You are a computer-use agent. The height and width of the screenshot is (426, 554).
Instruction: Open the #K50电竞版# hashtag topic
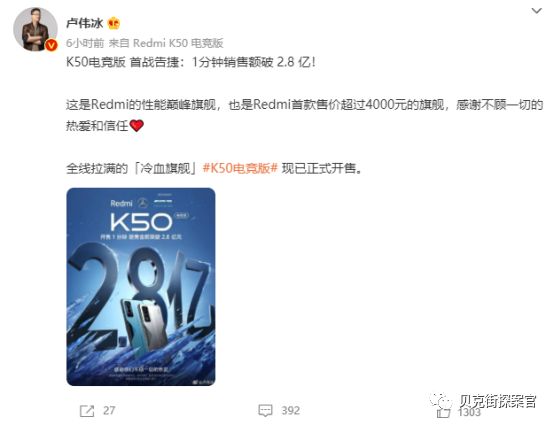pyautogui.click(x=240, y=168)
